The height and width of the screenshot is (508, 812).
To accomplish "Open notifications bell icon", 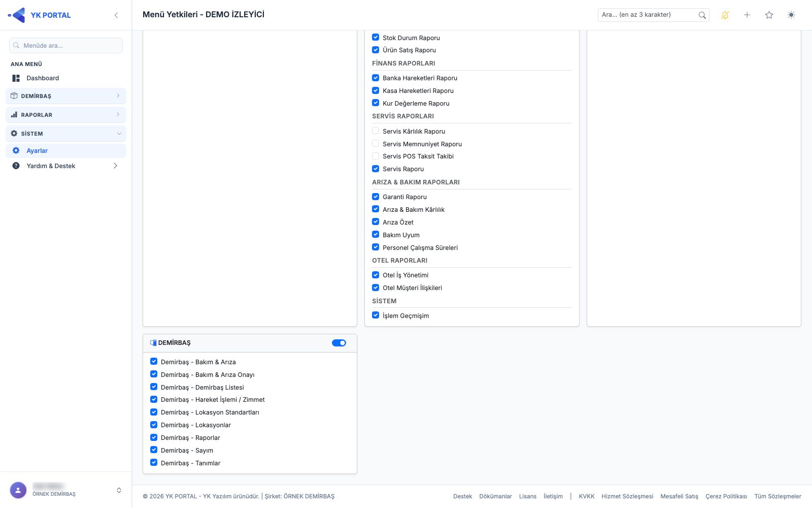I will [725, 15].
